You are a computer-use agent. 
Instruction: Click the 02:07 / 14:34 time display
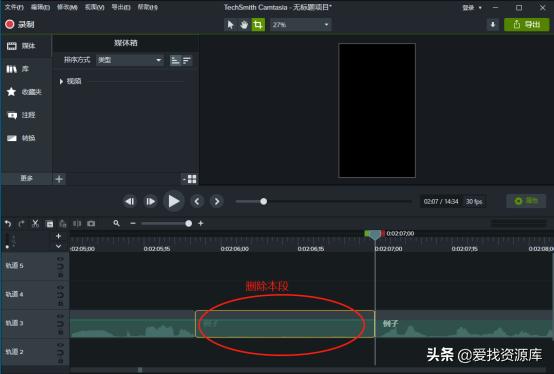441,202
